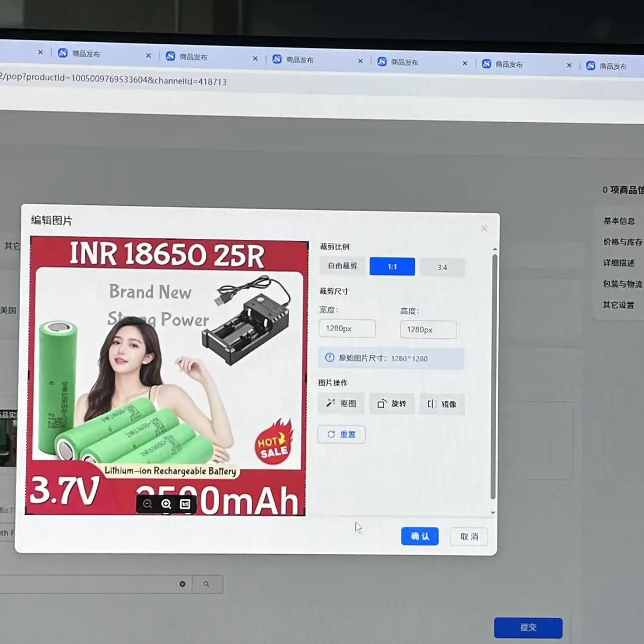Click the 编辑图片 dialog title
The height and width of the screenshot is (644, 644).
pos(51,220)
